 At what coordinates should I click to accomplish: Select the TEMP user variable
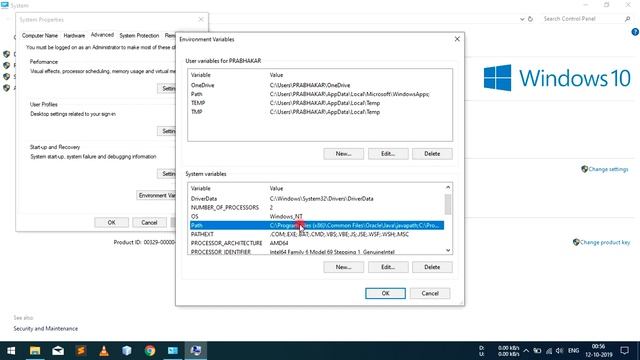[x=320, y=103]
